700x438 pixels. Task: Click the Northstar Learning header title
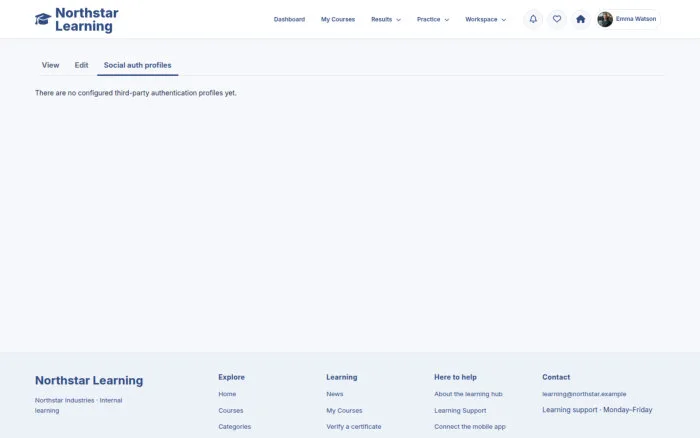pos(87,19)
